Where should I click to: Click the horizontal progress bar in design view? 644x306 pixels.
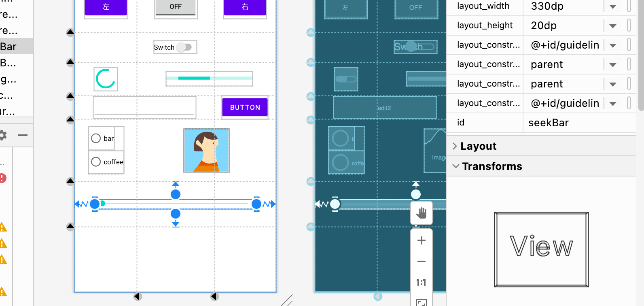[x=210, y=79]
